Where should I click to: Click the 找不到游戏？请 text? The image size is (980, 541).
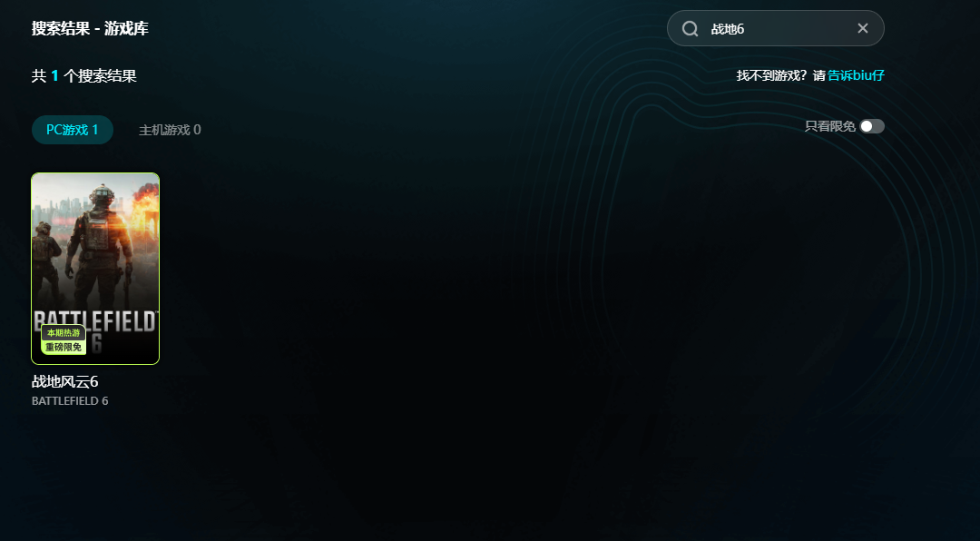(x=781, y=75)
